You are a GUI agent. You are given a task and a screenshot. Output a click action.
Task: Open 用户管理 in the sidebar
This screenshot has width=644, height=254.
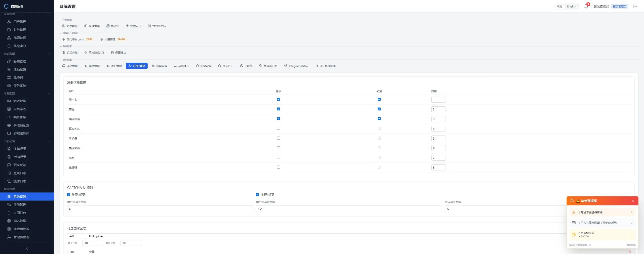click(x=27, y=22)
